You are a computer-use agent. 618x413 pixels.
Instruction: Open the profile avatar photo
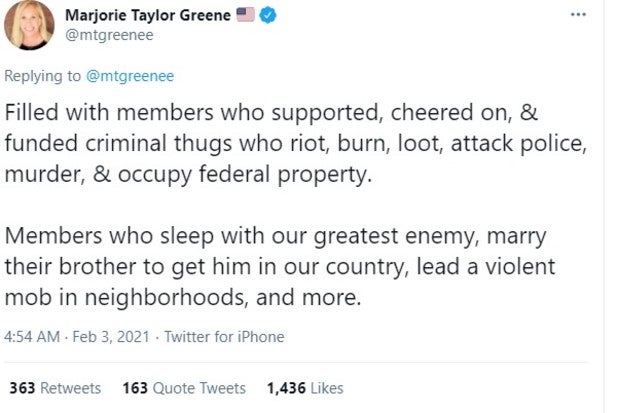[29, 26]
